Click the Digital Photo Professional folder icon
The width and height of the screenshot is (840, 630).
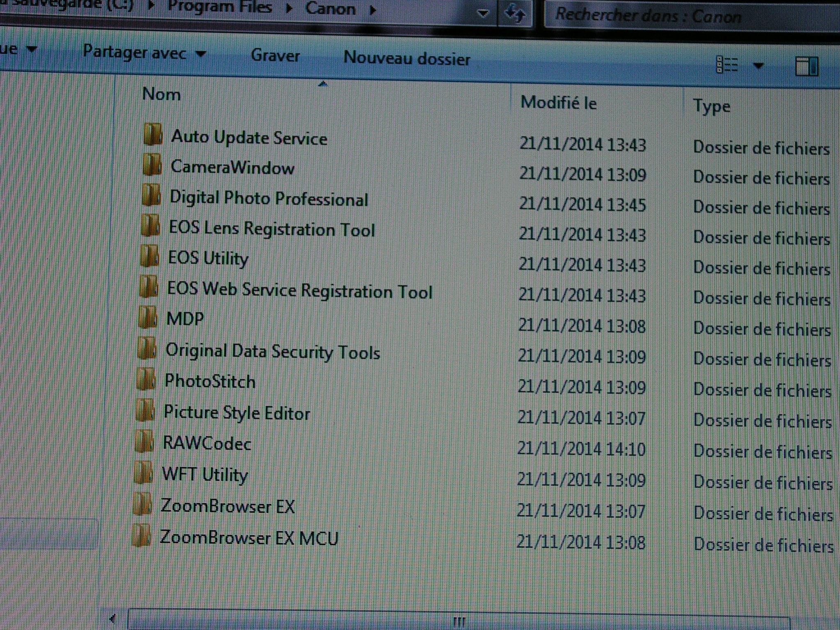pos(151,195)
